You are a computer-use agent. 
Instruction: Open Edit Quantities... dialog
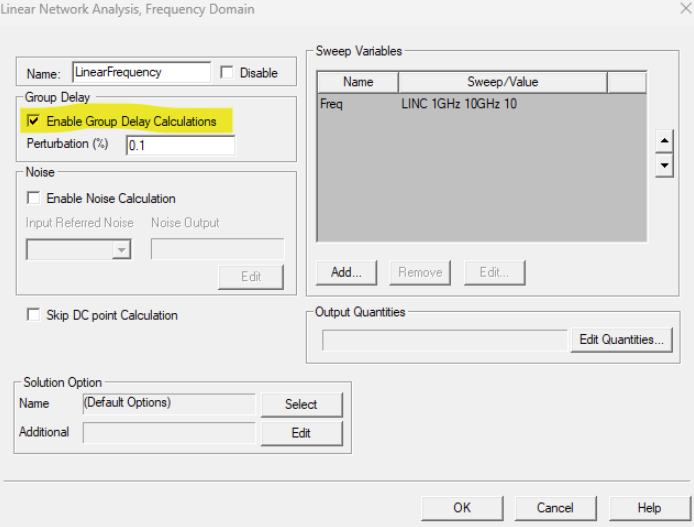(621, 340)
